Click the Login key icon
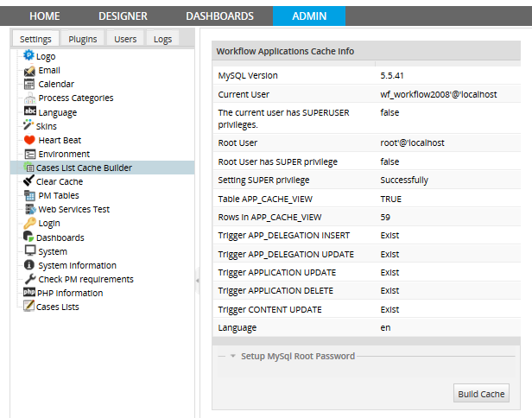Screen dimensions: 532x418 click(29, 223)
